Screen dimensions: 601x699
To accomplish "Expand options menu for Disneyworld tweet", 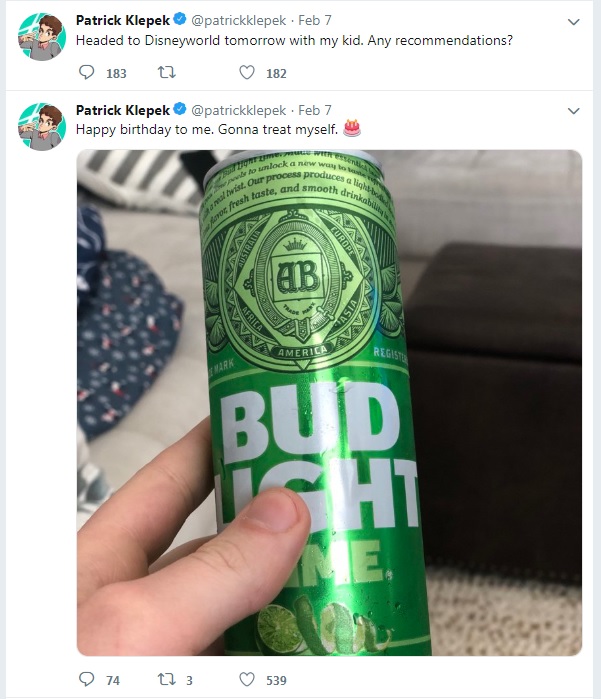I will (573, 21).
